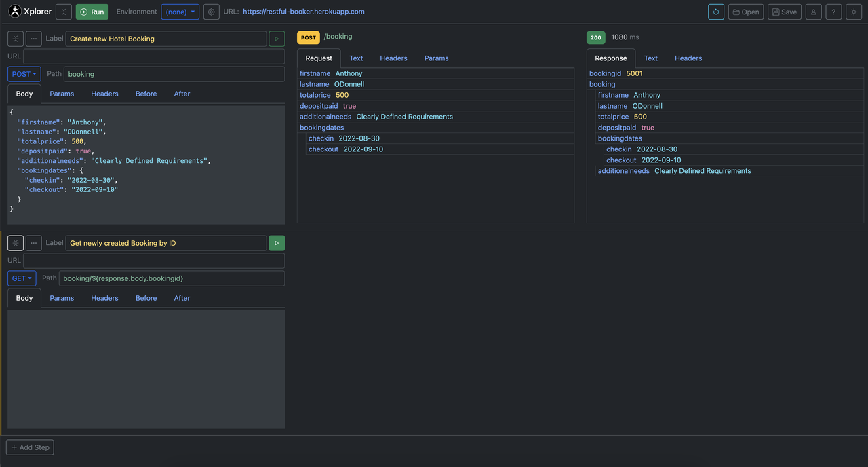Open help via question mark icon
Viewport: 868px width, 467px height.
coord(834,12)
